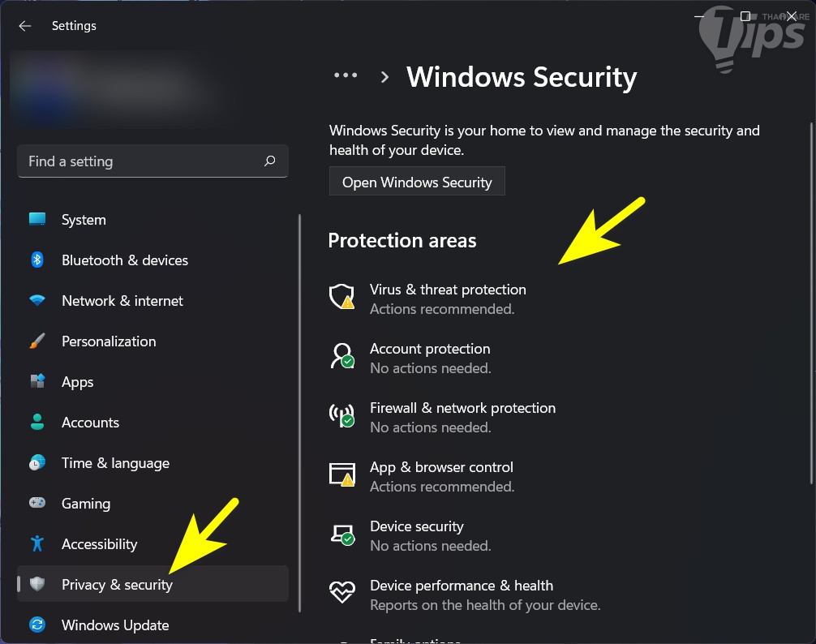Select Accounts in the sidebar
Viewport: 816px width, 644px height.
(x=90, y=423)
